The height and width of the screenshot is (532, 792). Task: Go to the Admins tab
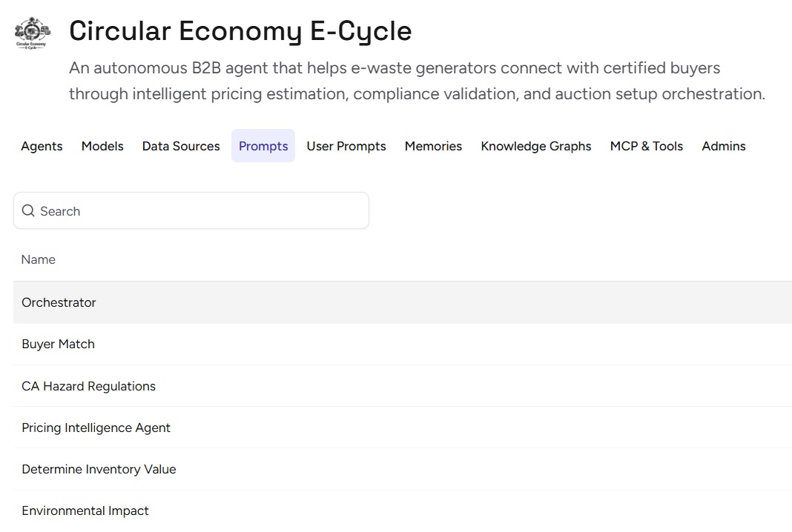(724, 146)
